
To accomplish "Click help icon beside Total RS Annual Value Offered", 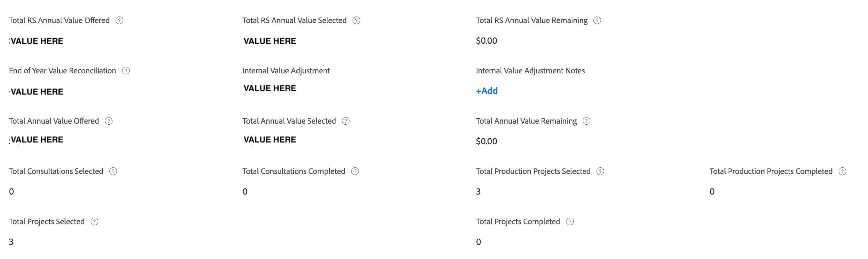I will [x=119, y=21].
